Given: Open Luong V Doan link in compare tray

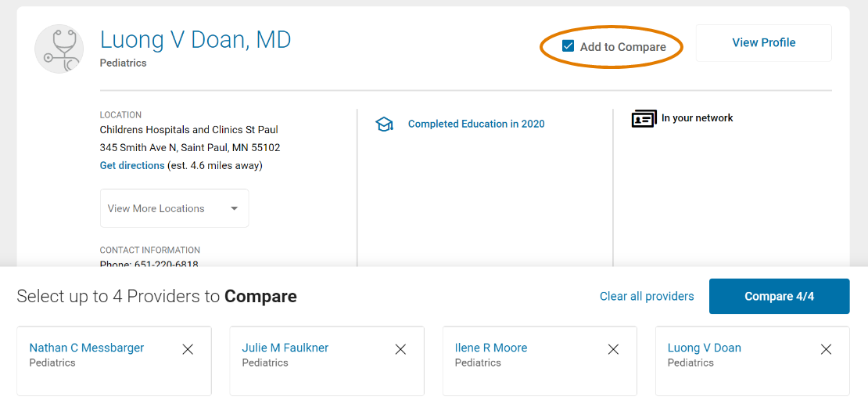Looking at the screenshot, I should 704,348.
